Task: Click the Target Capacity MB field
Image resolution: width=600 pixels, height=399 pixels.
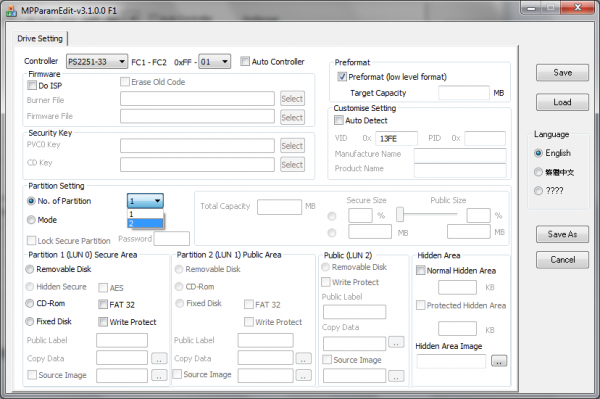Action: pos(464,93)
